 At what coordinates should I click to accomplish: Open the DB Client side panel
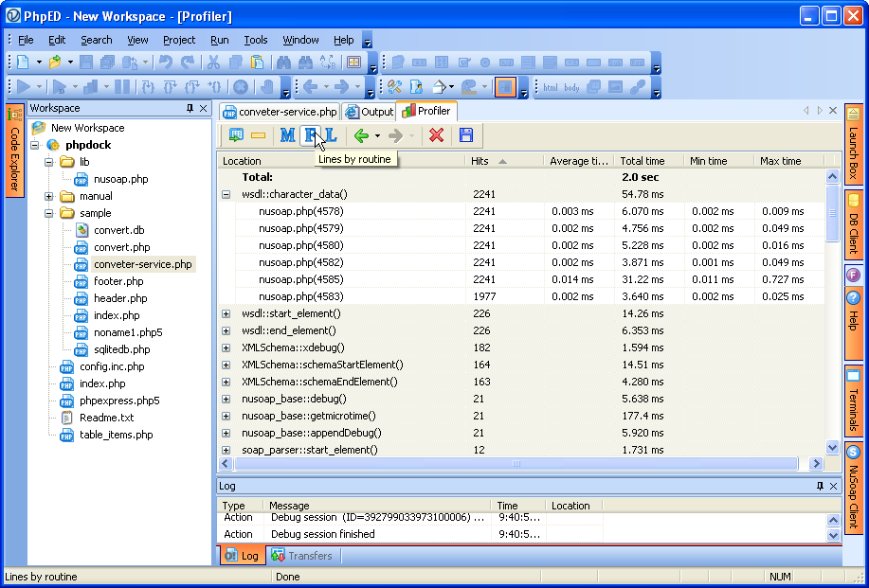pyautogui.click(x=854, y=224)
